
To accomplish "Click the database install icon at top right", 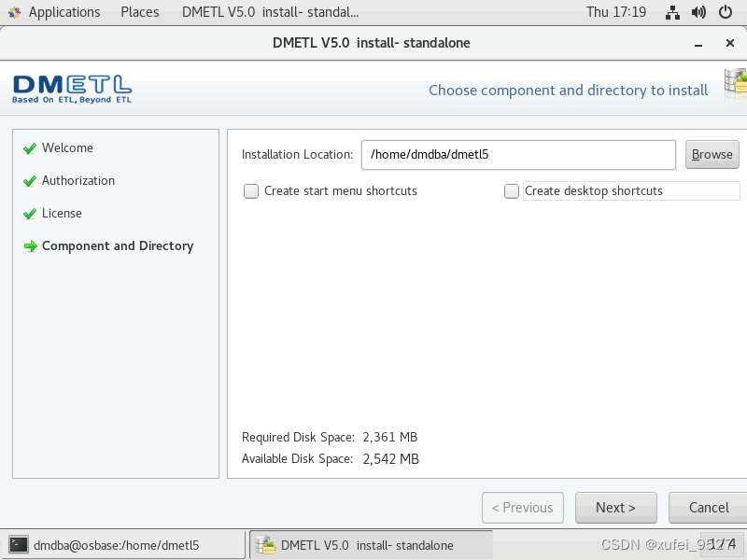I will pyautogui.click(x=734, y=83).
